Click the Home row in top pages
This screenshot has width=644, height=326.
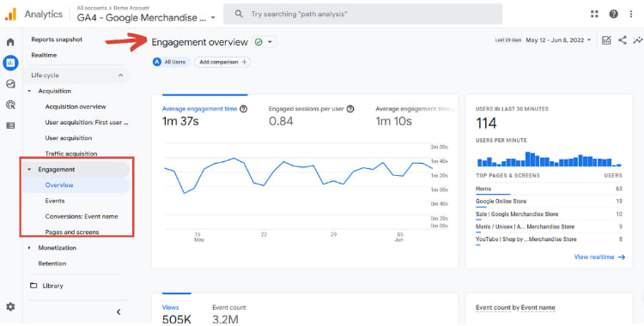[549, 189]
